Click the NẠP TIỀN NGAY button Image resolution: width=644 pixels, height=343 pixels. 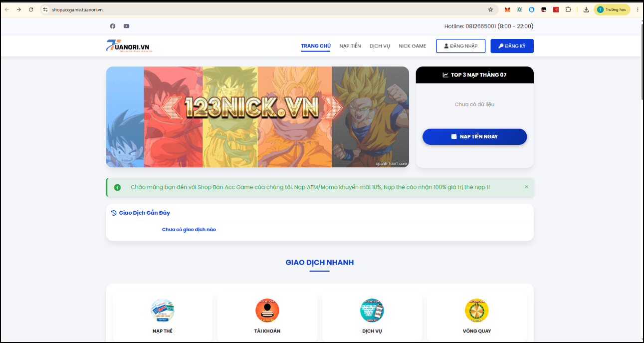click(474, 136)
